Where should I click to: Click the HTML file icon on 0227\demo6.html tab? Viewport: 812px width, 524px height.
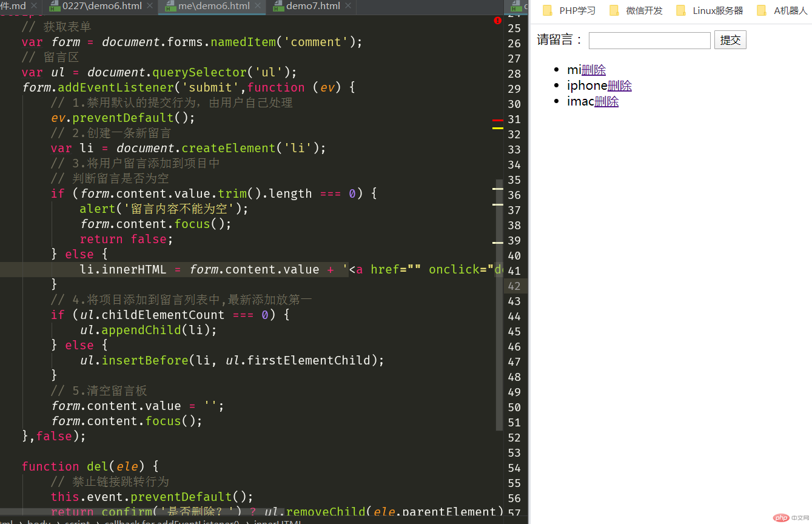[53, 7]
